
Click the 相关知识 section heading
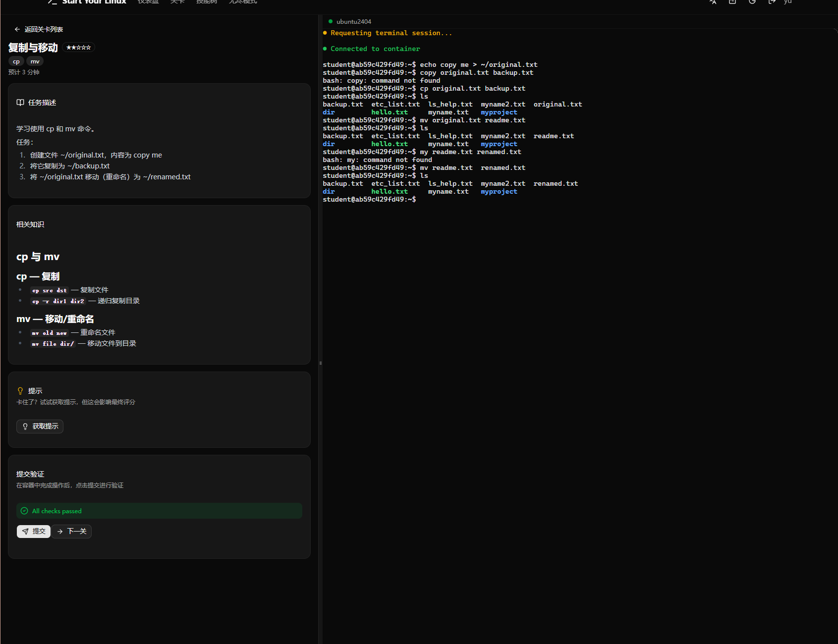click(30, 224)
